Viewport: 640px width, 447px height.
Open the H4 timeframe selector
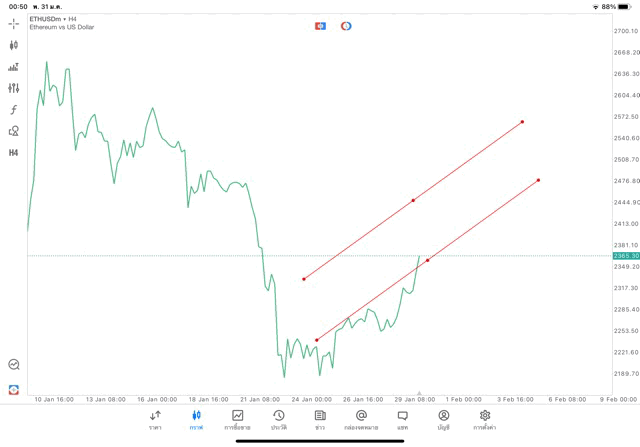pos(14,153)
